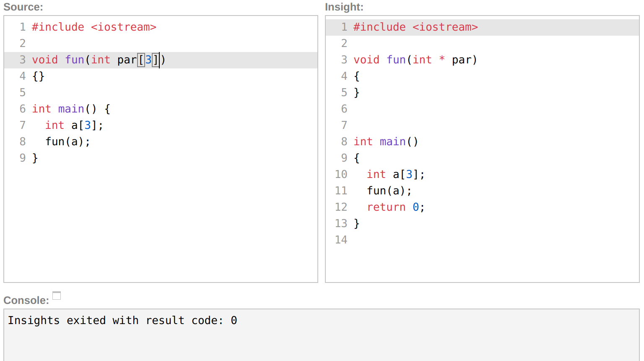Click the 'Console:' label
The image size is (644, 361).
26,300
